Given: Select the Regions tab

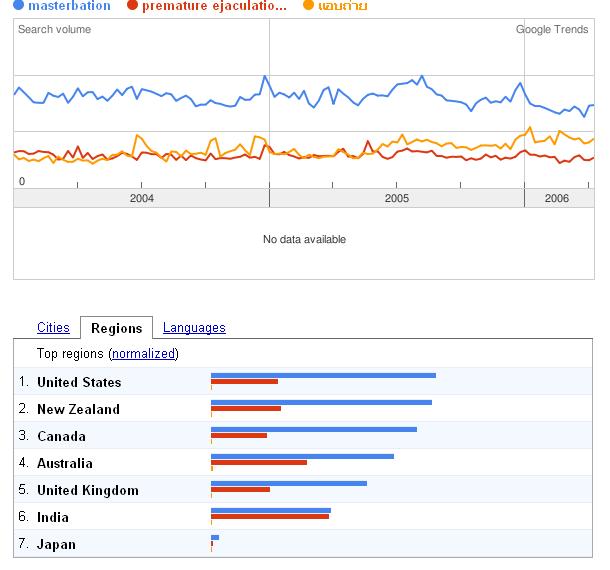Looking at the screenshot, I should click(x=116, y=328).
